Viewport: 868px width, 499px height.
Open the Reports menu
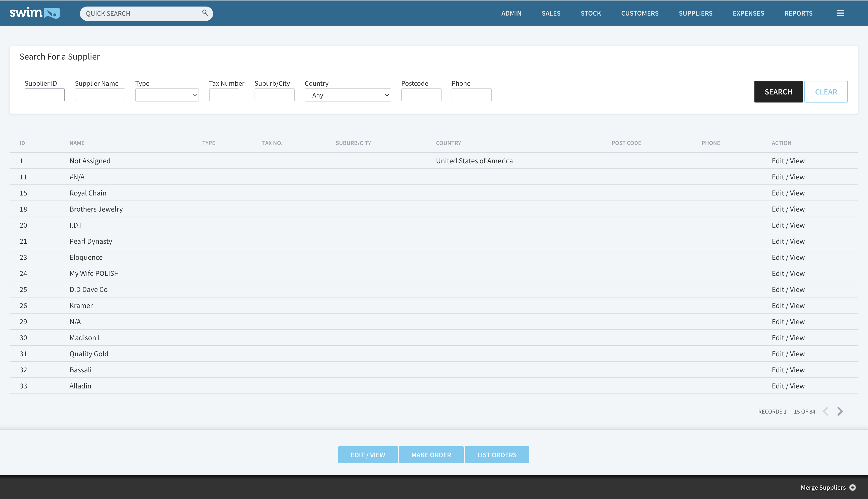(798, 13)
